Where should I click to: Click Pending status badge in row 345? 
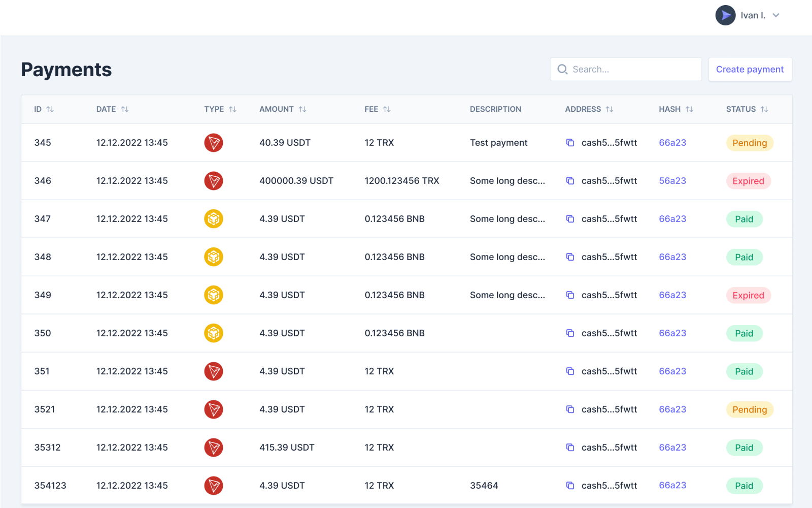pyautogui.click(x=750, y=143)
